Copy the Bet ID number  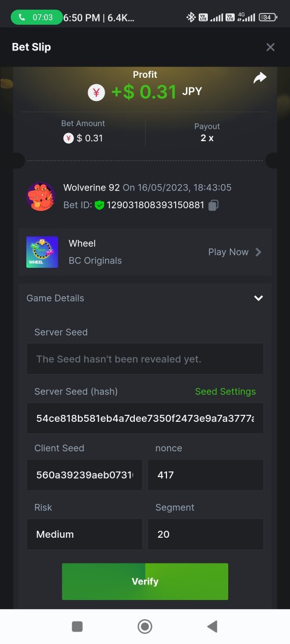coord(213,205)
